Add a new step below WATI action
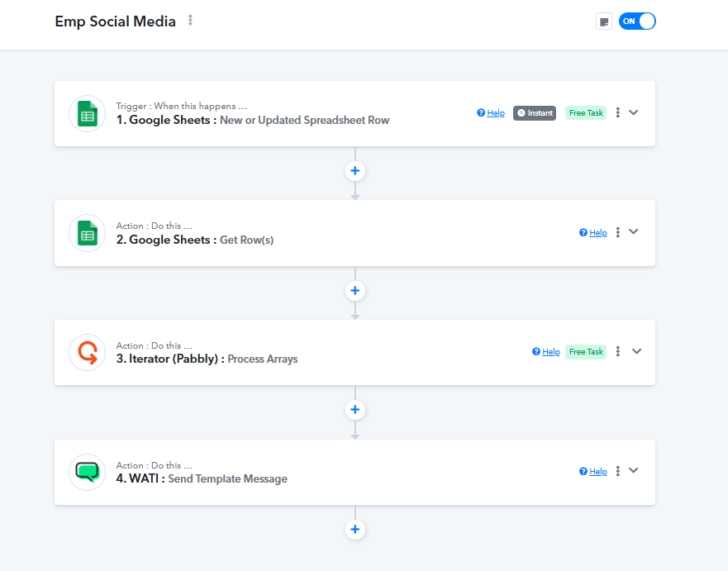The image size is (728, 571). pos(355,530)
